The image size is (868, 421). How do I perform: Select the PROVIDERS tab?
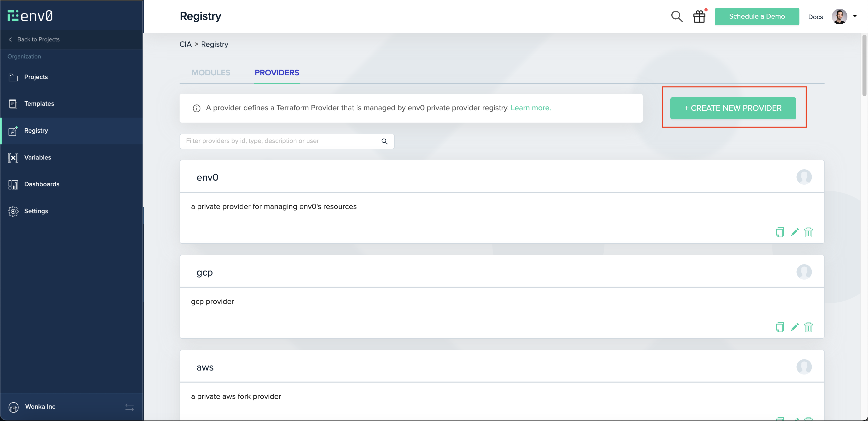(277, 73)
